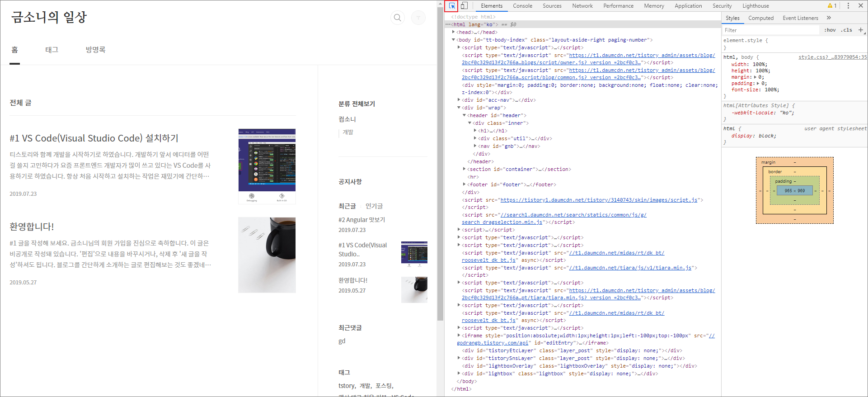Image resolution: width=868 pixels, height=397 pixels.
Task: Click the round profile icon beside search
Action: [x=418, y=18]
